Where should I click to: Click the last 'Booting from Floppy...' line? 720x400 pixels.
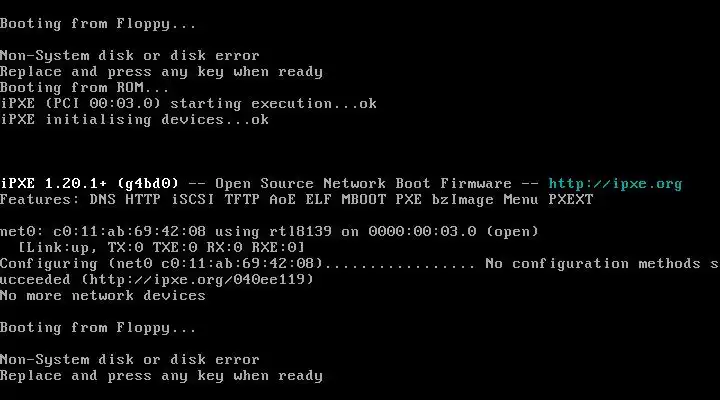click(x=98, y=328)
